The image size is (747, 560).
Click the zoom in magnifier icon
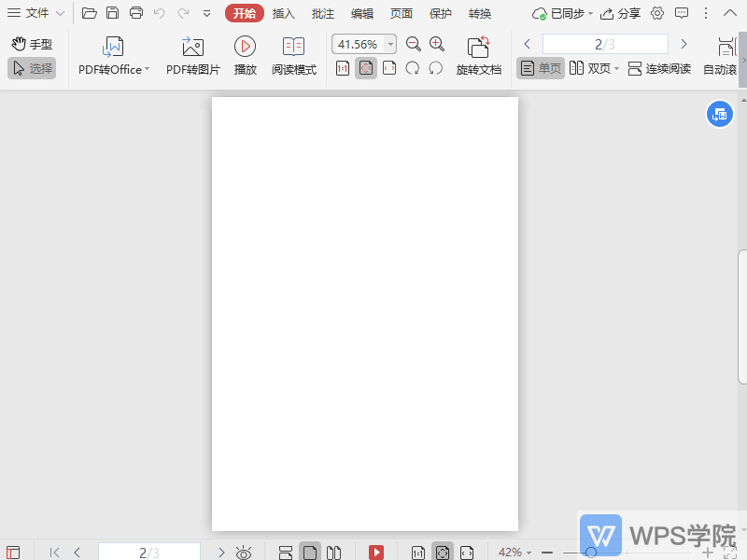(x=437, y=44)
